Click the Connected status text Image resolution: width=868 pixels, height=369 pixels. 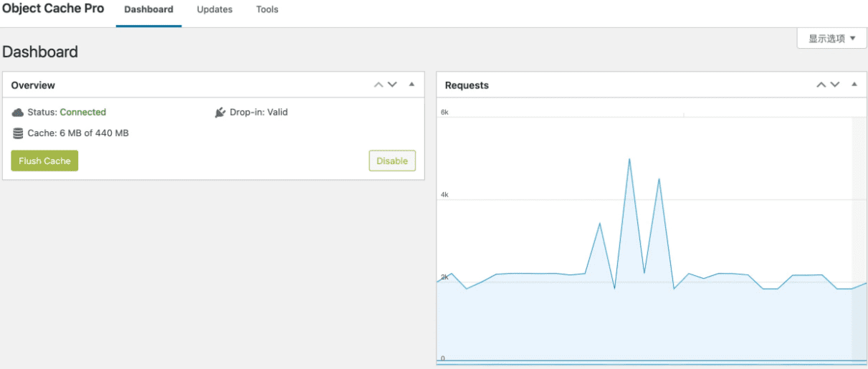click(82, 112)
